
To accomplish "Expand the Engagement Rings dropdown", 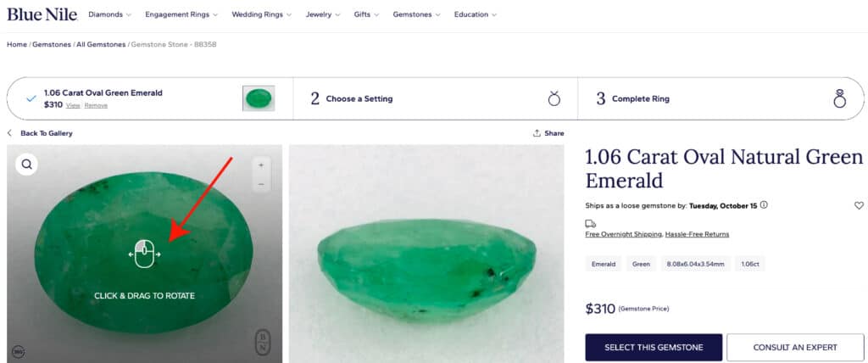I will click(181, 14).
